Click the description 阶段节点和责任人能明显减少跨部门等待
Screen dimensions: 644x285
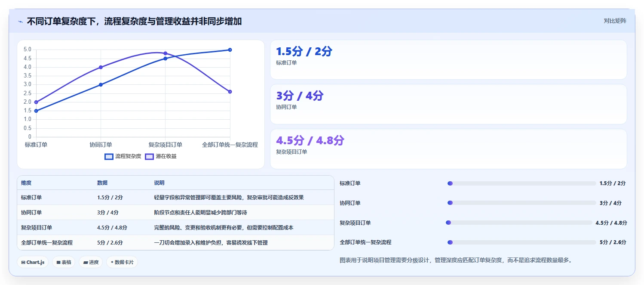pos(200,213)
